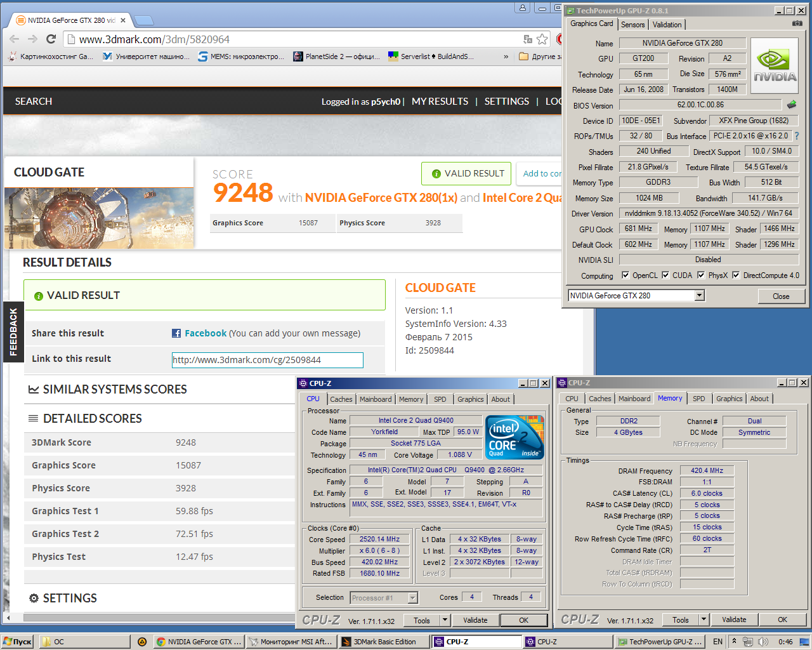The height and width of the screenshot is (650, 812).
Task: Click the volume icon in system tray
Action: (763, 642)
